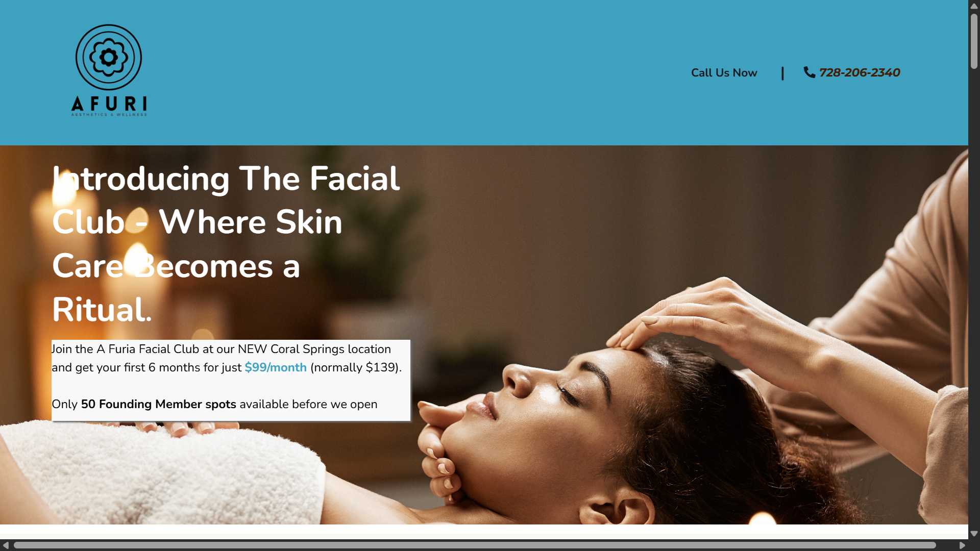980x551 pixels.
Task: Click the vertical scrollbar thumb
Action: tap(974, 41)
